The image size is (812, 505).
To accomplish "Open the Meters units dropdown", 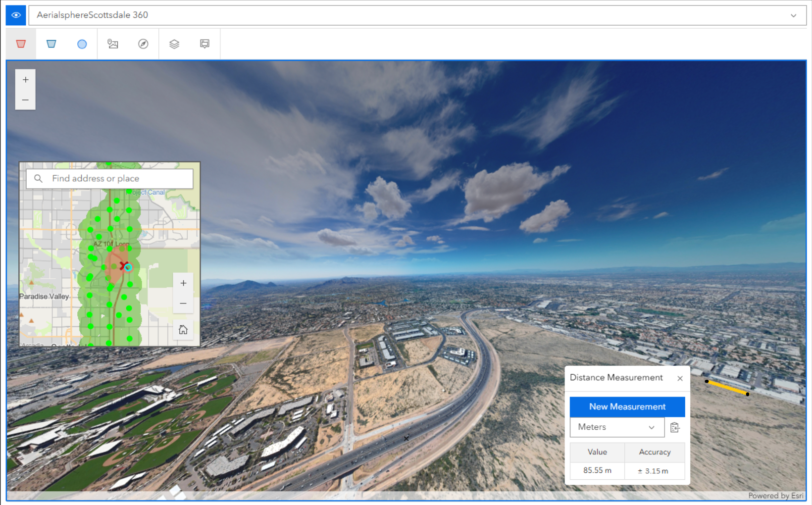I will [614, 427].
